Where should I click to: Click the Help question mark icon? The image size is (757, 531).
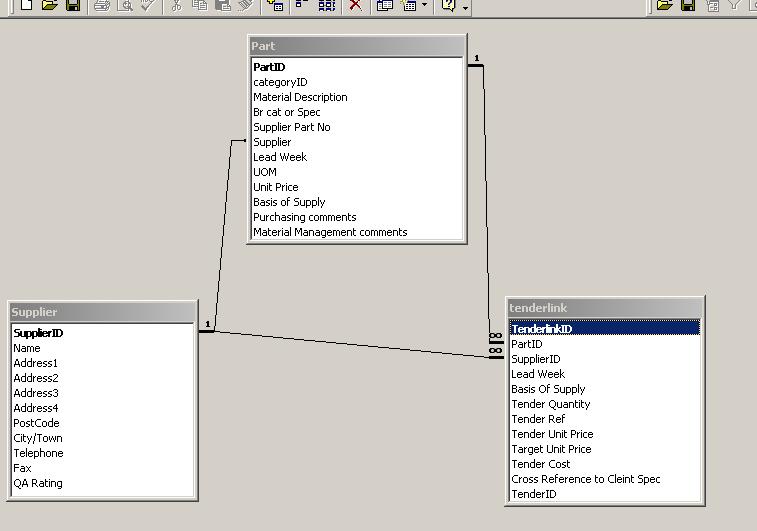pyautogui.click(x=449, y=5)
